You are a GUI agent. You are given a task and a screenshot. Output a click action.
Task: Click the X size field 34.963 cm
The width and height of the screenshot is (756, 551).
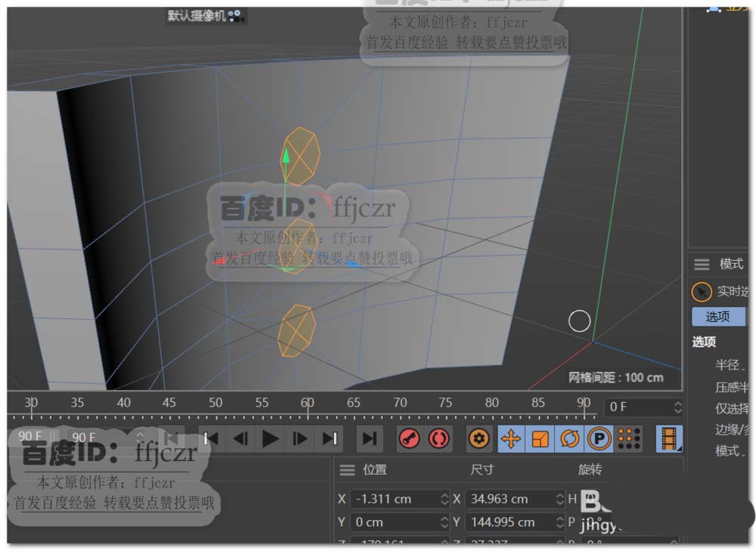[x=510, y=499]
